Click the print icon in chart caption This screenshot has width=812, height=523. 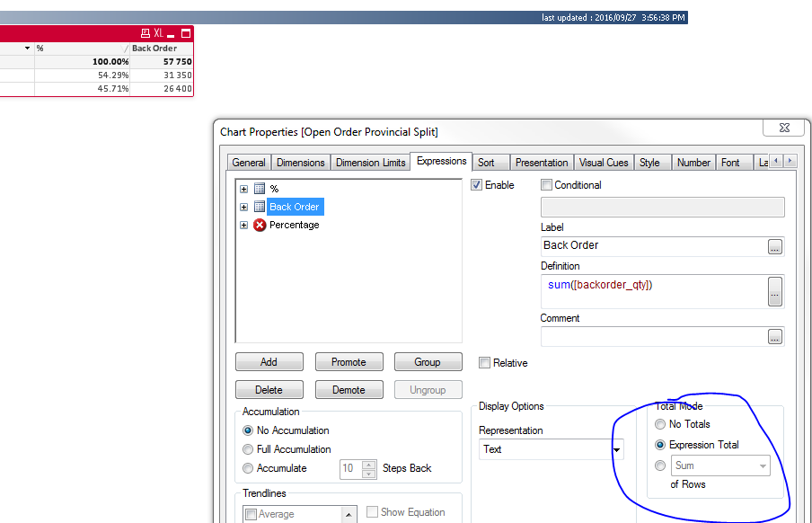(146, 32)
